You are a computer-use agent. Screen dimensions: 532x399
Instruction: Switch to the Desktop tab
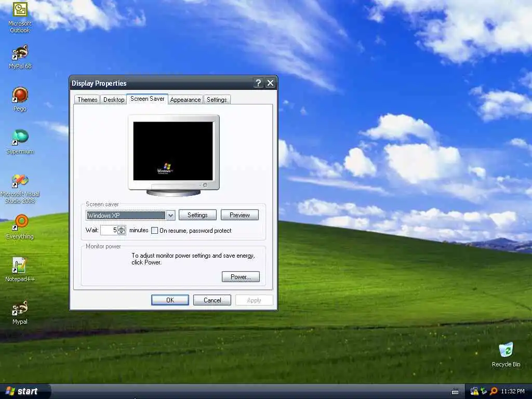(x=114, y=100)
